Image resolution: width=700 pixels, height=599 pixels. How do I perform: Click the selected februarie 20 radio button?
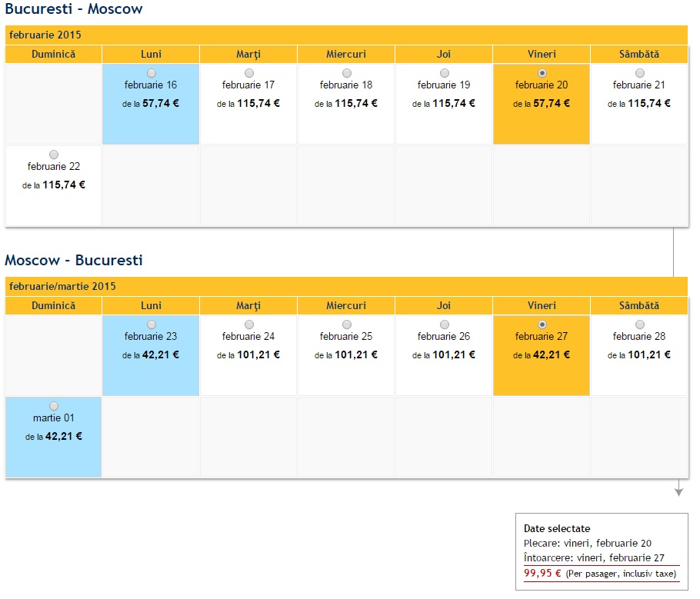point(542,73)
